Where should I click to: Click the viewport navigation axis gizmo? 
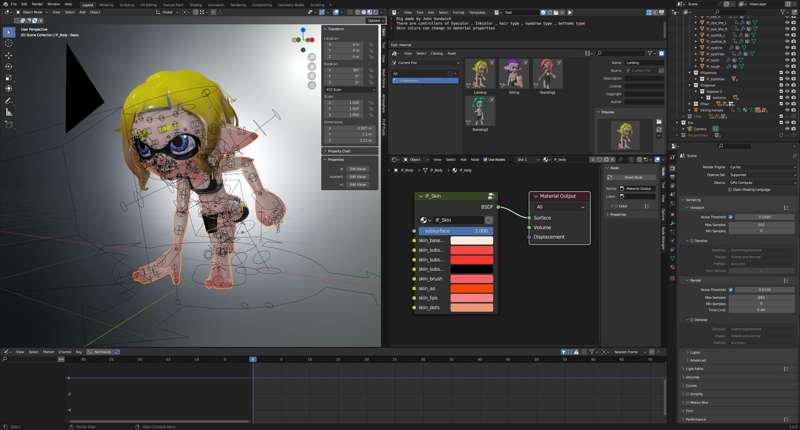tap(303, 40)
